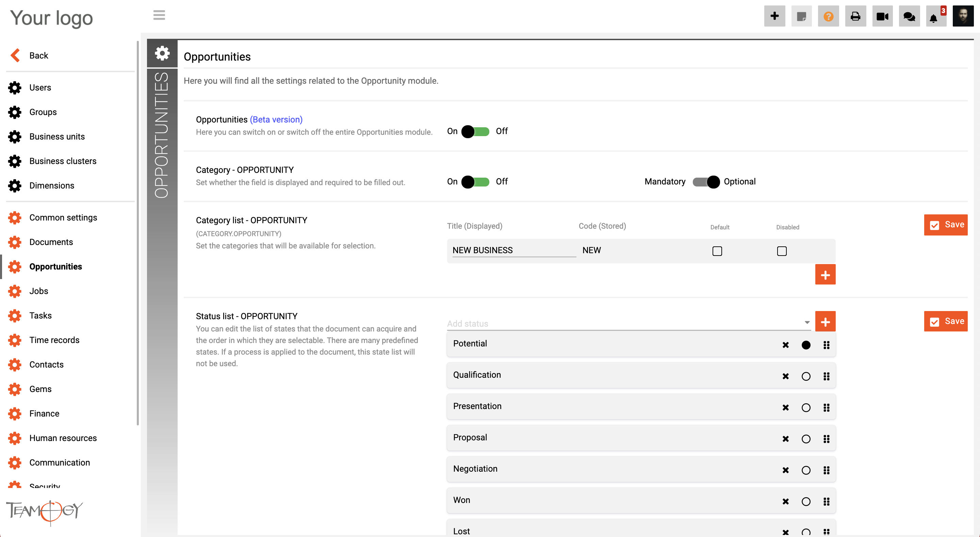The image size is (980, 537).
Task: Remove the Won status with its X
Action: 785,502
